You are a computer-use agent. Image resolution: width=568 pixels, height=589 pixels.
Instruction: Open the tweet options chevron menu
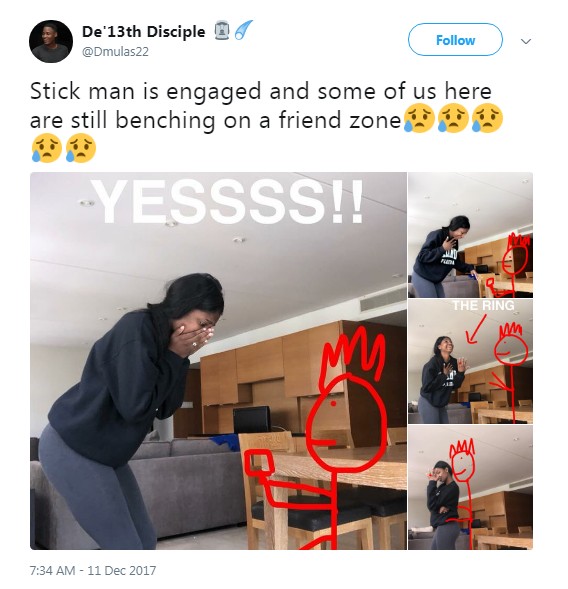tap(527, 41)
